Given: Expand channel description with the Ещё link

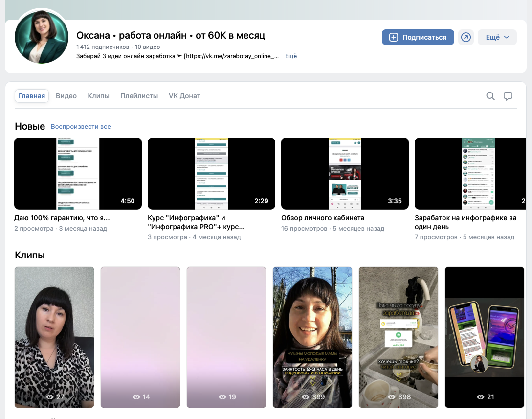Looking at the screenshot, I should (291, 56).
